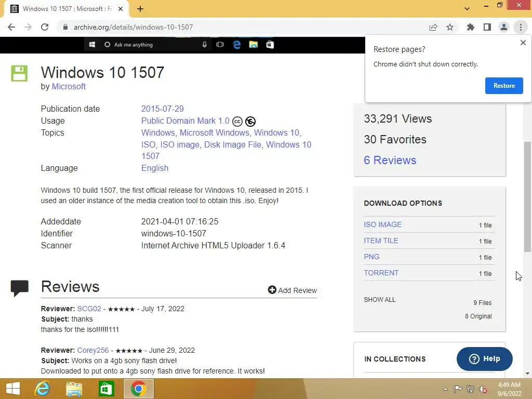Click the public domain mark icon
Viewport: 532px width, 399px height.
click(250, 122)
